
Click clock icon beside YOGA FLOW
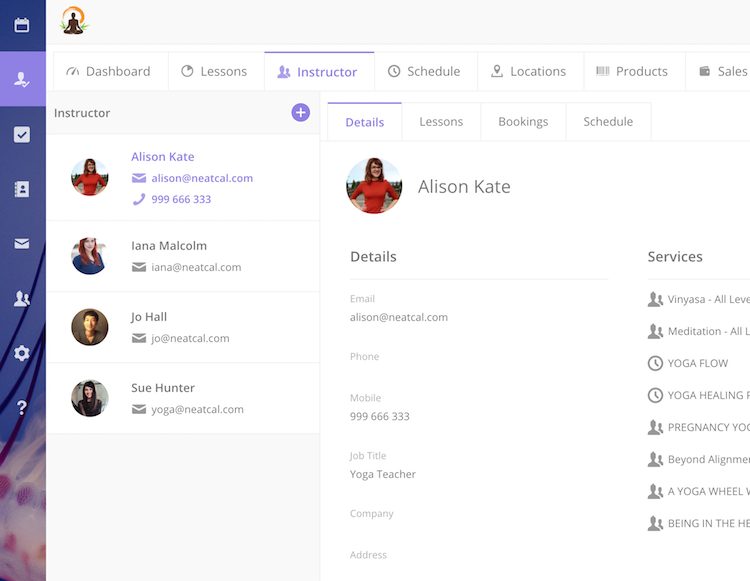[x=655, y=363]
